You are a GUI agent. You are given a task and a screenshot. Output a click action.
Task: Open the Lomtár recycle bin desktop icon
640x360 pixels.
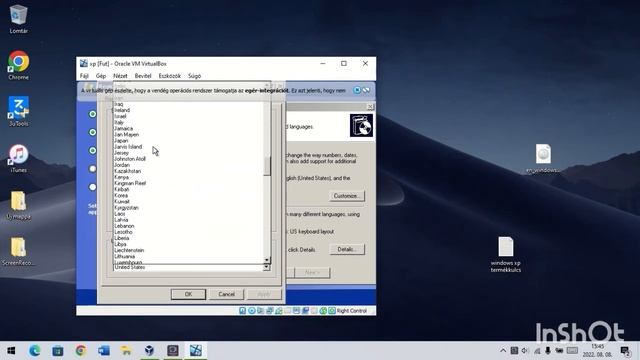click(x=18, y=18)
